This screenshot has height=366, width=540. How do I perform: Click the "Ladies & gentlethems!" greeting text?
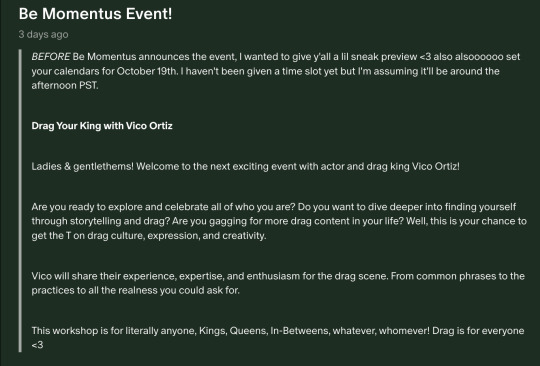[x=82, y=166]
